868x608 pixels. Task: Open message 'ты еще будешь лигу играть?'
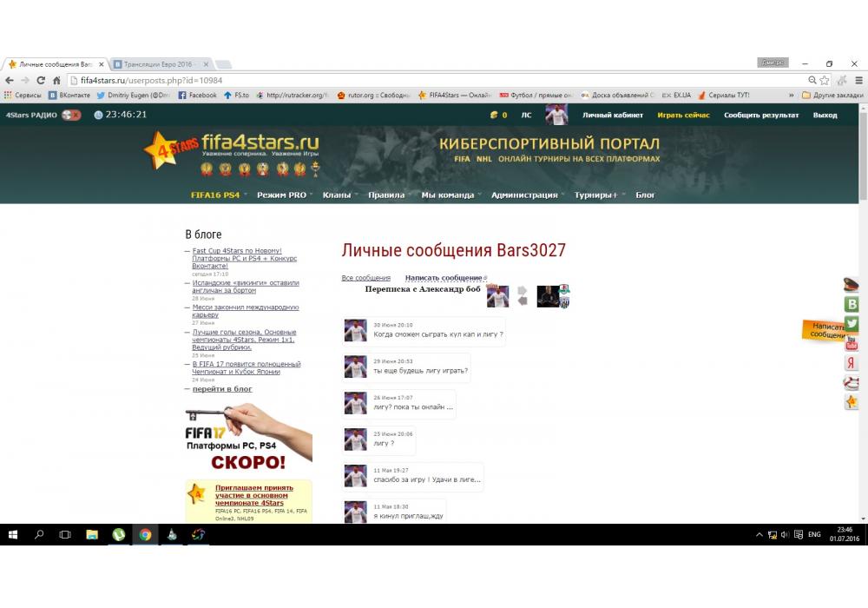click(421, 371)
